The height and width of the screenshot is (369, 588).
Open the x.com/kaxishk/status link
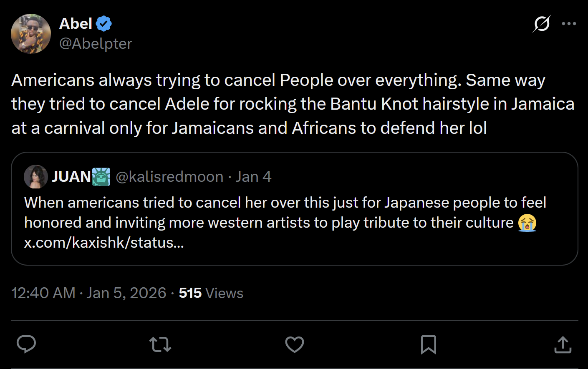point(104,242)
